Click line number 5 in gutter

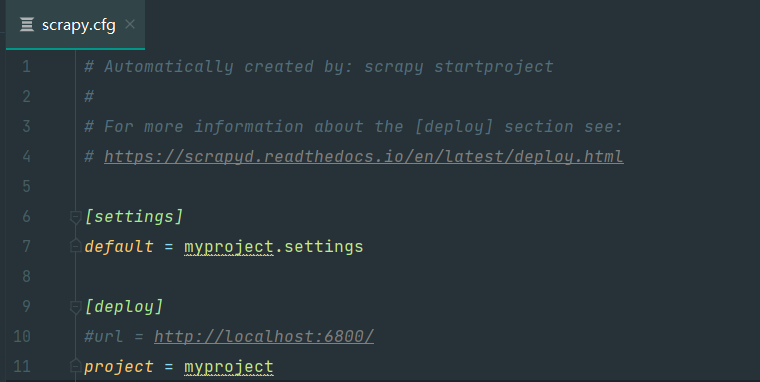(x=26, y=187)
